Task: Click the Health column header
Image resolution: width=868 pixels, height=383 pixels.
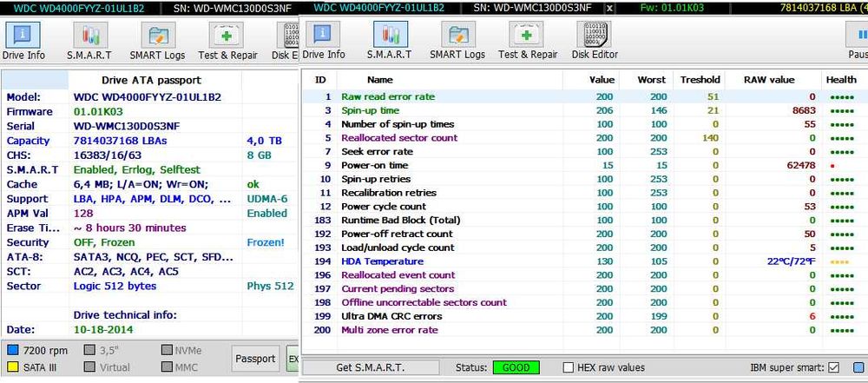Action: click(841, 80)
